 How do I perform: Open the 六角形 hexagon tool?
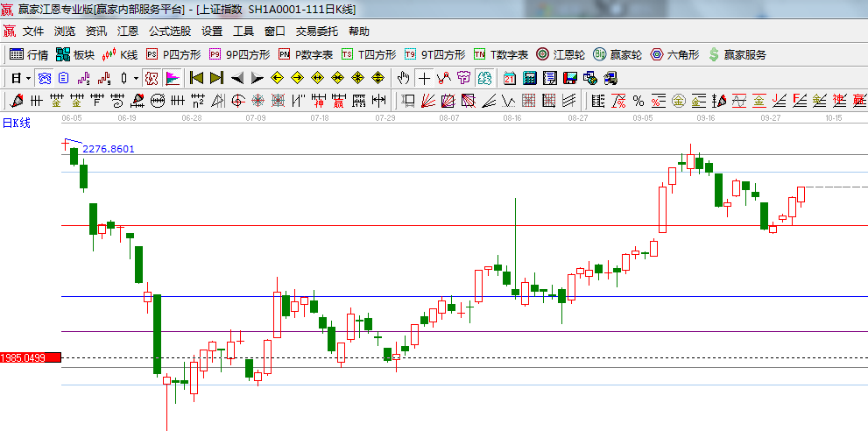(674, 54)
